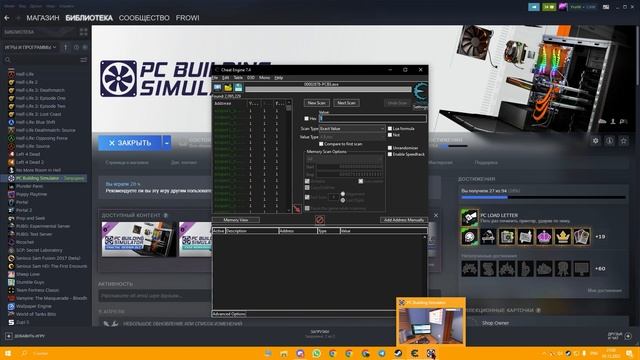This screenshot has width=640, height=360.
Task: Click add game plus icon
Action: pyautogui.click(x=9, y=336)
